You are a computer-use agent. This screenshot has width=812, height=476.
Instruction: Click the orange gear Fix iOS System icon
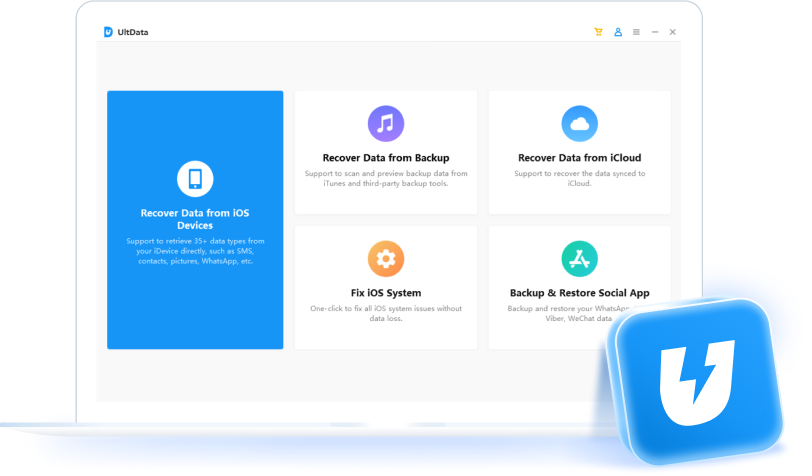coord(386,259)
